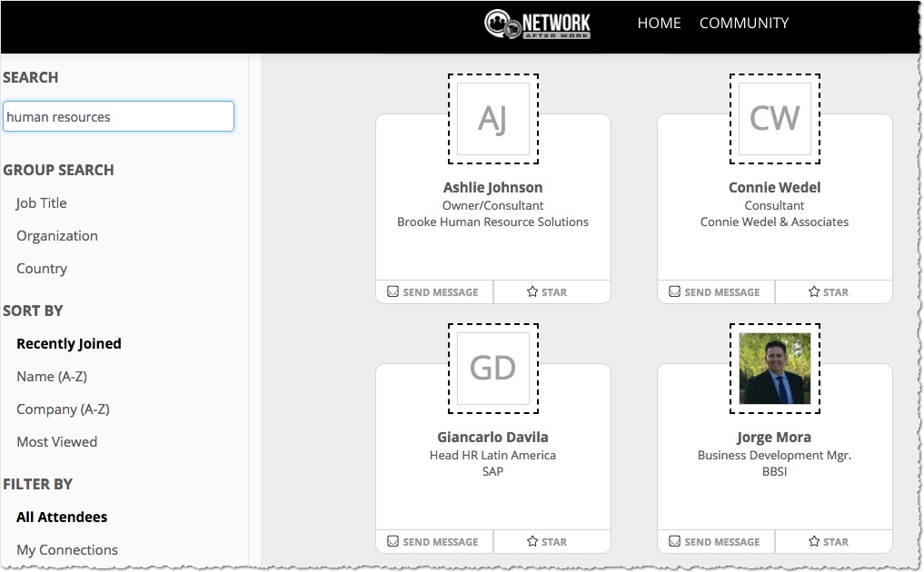Go to the COMMUNITY page
Viewport: 924px width, 572px height.
click(x=743, y=24)
